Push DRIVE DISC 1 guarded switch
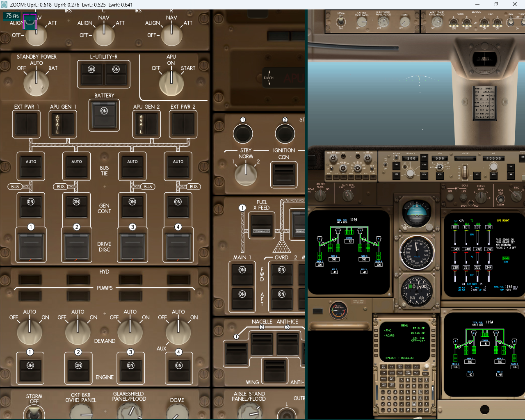This screenshot has width=525, height=420. click(31, 247)
